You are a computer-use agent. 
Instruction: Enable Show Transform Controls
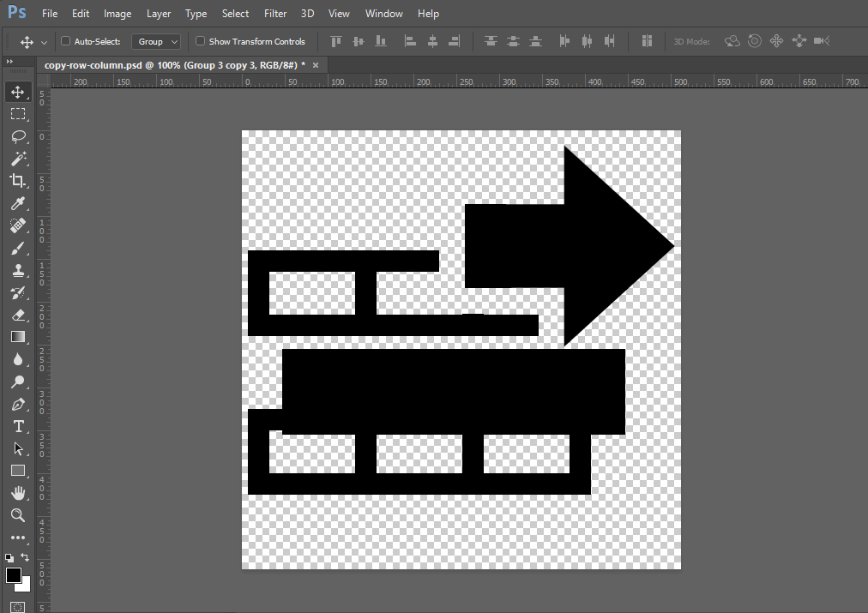coord(200,40)
